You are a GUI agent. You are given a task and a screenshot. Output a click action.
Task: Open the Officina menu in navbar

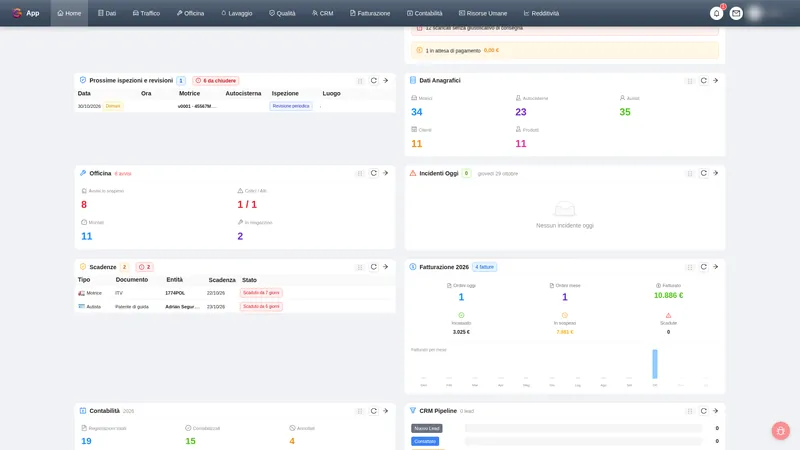(190, 13)
